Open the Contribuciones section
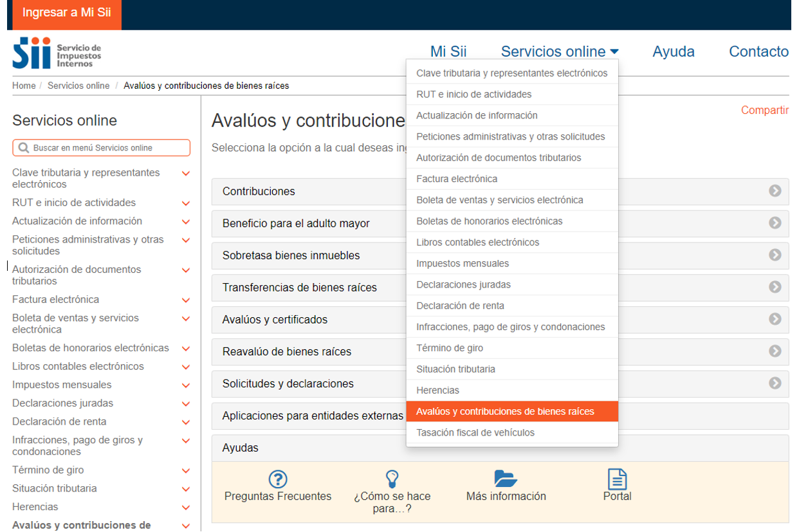This screenshot has width=799, height=532. point(500,191)
